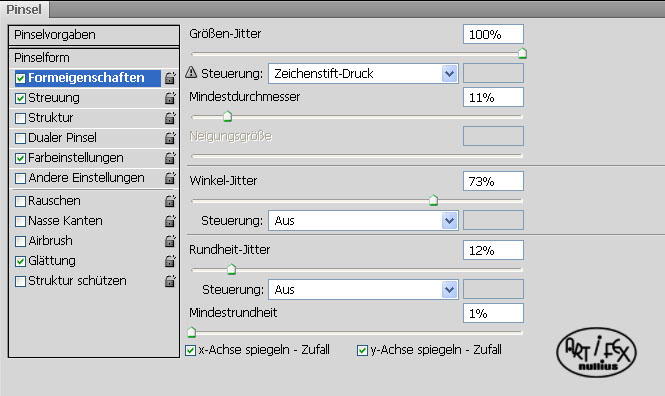This screenshot has width=665, height=396.
Task: Uncheck the Glättung checkbox
Action: 20,261
